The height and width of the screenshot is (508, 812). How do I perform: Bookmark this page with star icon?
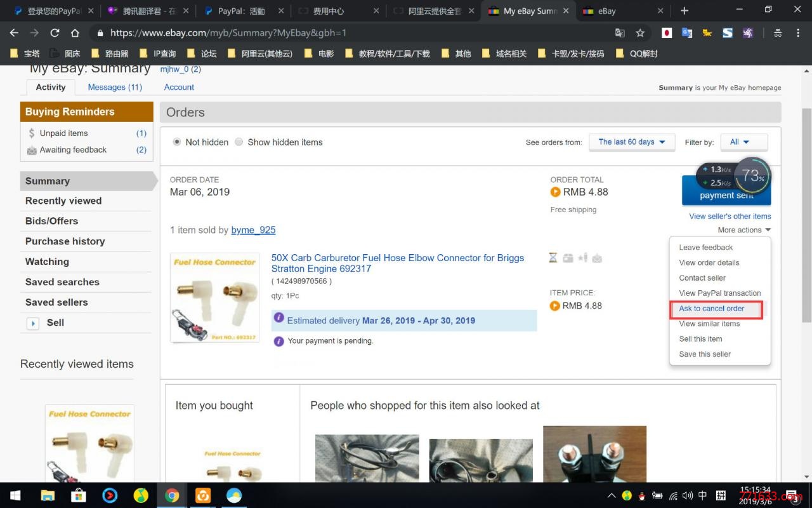(640, 33)
